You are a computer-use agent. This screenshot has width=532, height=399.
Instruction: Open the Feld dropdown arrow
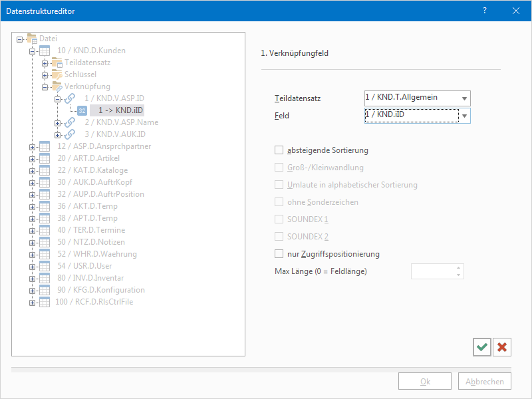(465, 116)
